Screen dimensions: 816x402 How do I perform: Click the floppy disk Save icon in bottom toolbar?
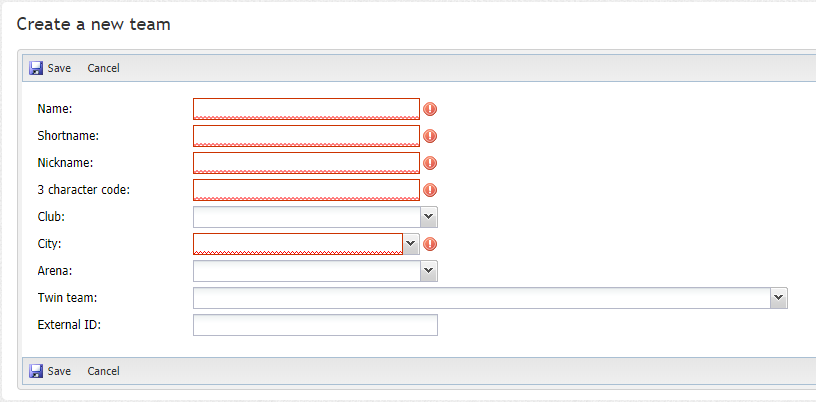click(36, 371)
